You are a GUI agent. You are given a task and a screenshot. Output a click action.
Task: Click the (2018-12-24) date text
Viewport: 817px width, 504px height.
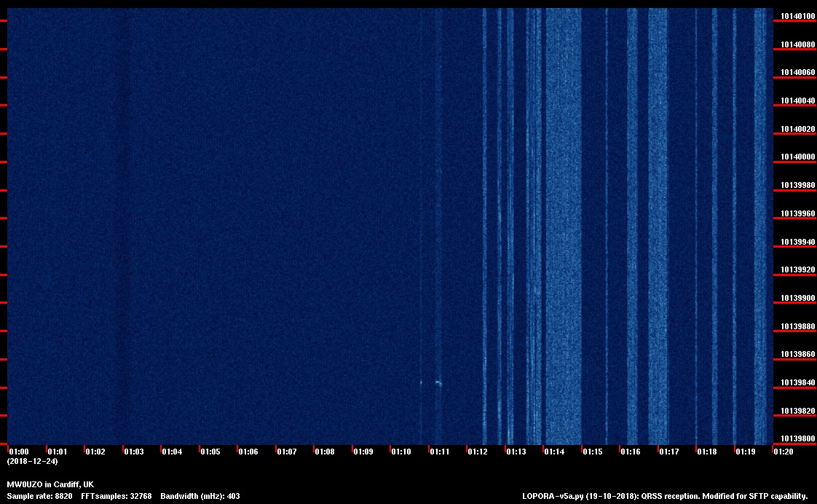click(32, 461)
